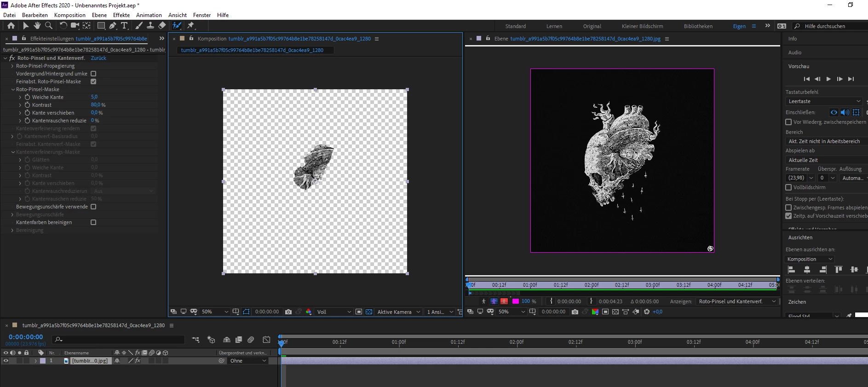This screenshot has height=387, width=868.
Task: Select the Type text tool
Action: (x=124, y=26)
